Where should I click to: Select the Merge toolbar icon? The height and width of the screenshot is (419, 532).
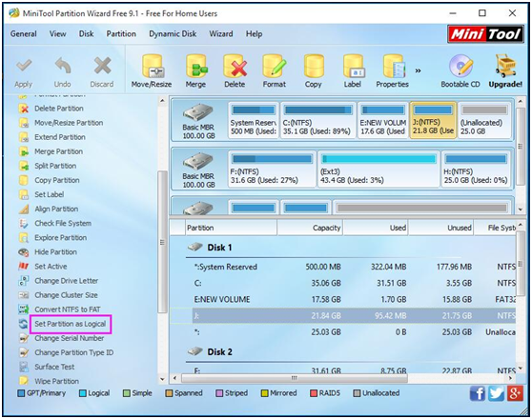point(195,67)
